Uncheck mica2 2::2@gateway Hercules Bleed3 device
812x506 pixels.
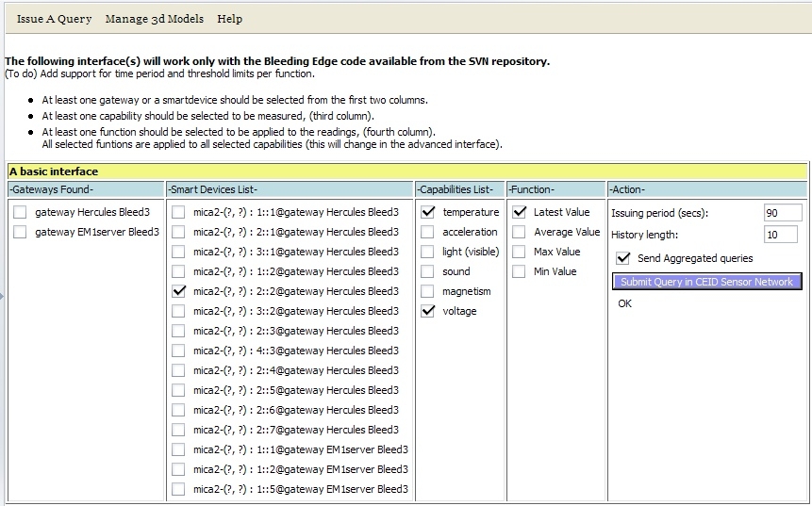pos(178,291)
